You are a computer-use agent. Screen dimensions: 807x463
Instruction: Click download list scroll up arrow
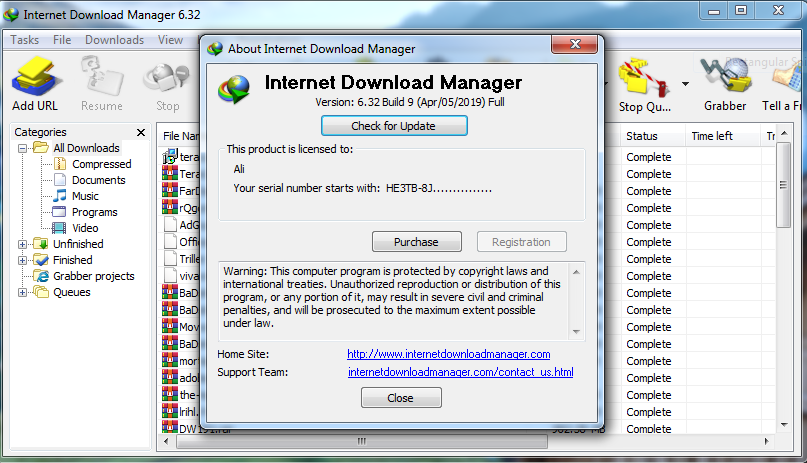pyautogui.click(x=784, y=134)
